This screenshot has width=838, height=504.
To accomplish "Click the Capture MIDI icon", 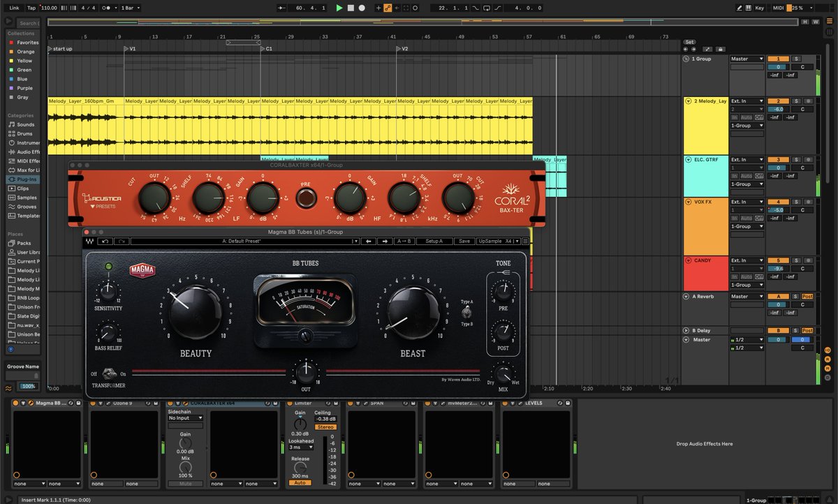I will (406, 8).
